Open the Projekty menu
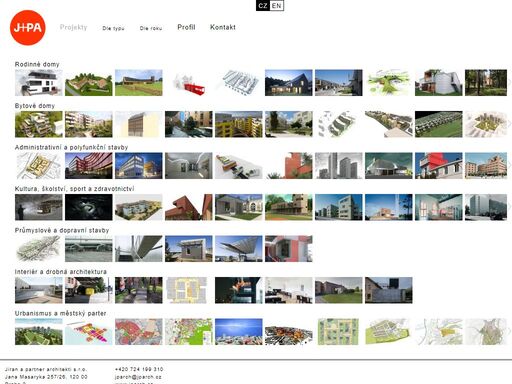This screenshot has width=512, height=384. click(x=73, y=27)
